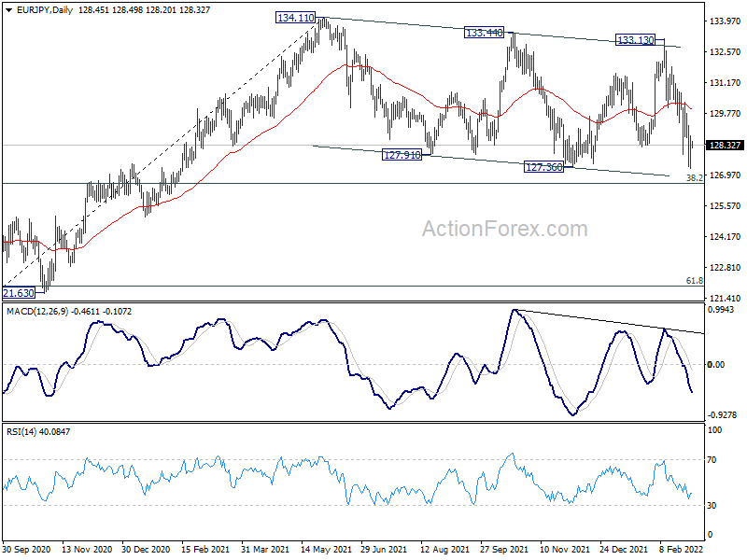Select the 133.440 price label
The width and height of the screenshot is (747, 560).
484,33
